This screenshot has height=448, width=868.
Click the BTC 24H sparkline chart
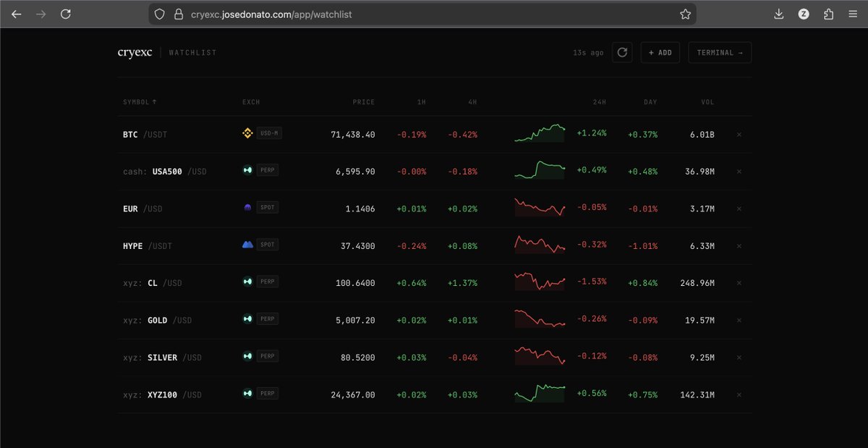(x=540, y=133)
